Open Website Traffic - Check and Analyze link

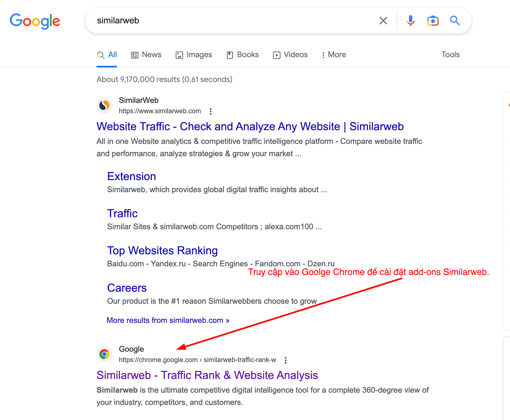tap(250, 127)
